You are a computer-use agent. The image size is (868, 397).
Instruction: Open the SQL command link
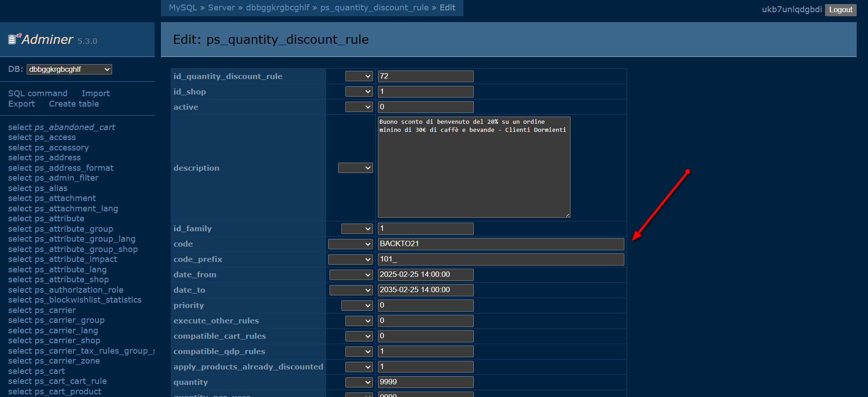tap(38, 93)
